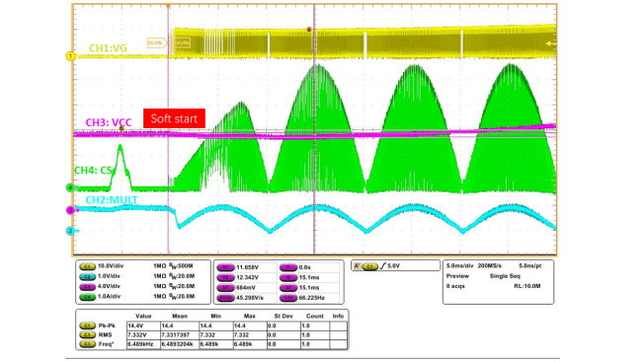644x362 pixels.
Task: Click the Pk-Pk measurement row badge
Action: point(87,326)
